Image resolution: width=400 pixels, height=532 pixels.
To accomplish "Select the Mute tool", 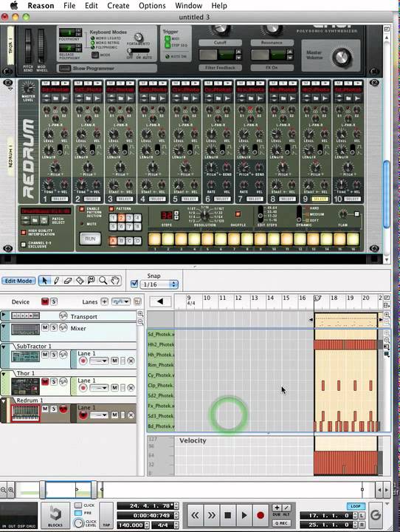I will (92, 281).
